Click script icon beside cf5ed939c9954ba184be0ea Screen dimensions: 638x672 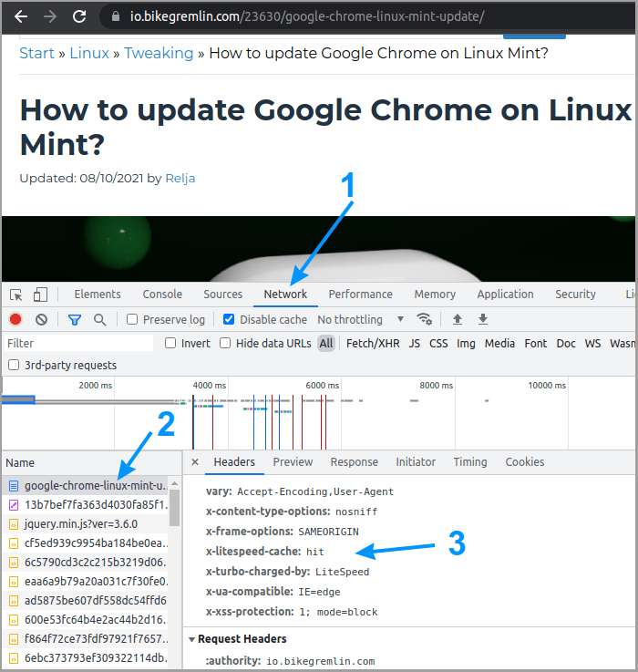(14, 543)
